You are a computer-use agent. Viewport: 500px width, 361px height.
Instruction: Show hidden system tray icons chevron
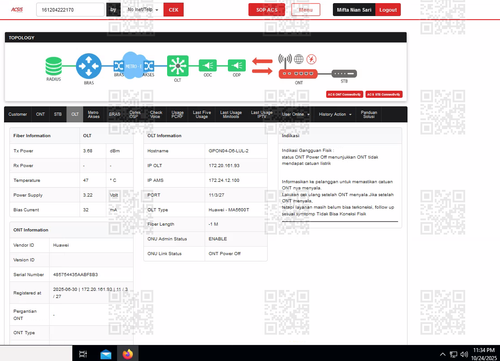pyautogui.click(x=442, y=354)
